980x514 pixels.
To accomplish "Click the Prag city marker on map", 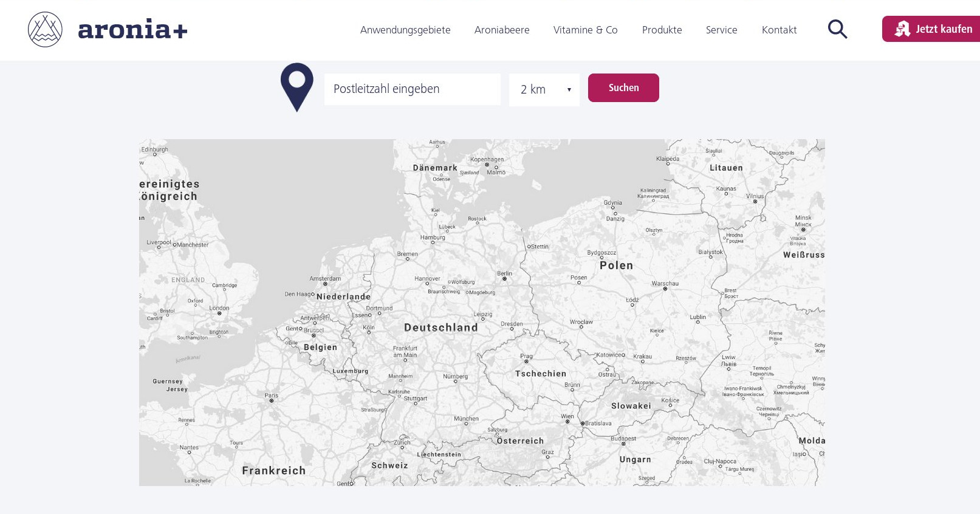I will (x=527, y=362).
